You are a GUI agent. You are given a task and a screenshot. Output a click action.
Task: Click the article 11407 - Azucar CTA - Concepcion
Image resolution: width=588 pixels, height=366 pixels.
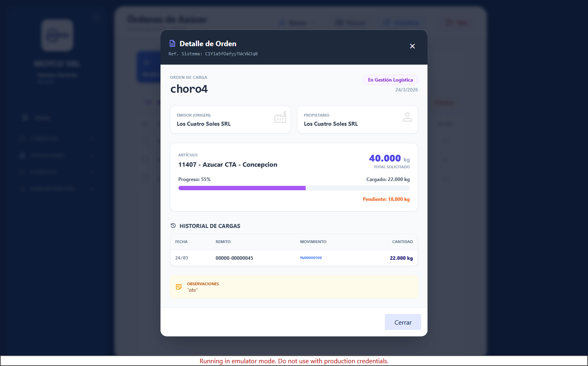228,165
